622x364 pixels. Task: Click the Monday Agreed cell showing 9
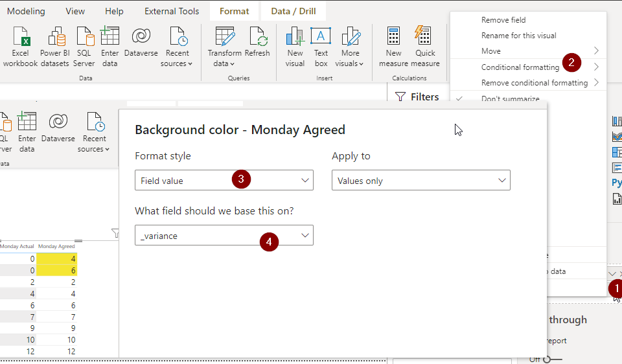coord(57,328)
